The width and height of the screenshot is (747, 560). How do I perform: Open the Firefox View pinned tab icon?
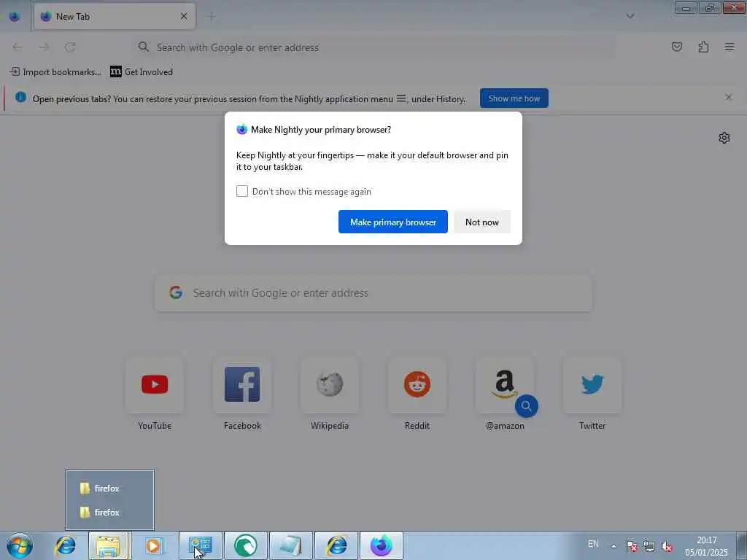tap(15, 17)
